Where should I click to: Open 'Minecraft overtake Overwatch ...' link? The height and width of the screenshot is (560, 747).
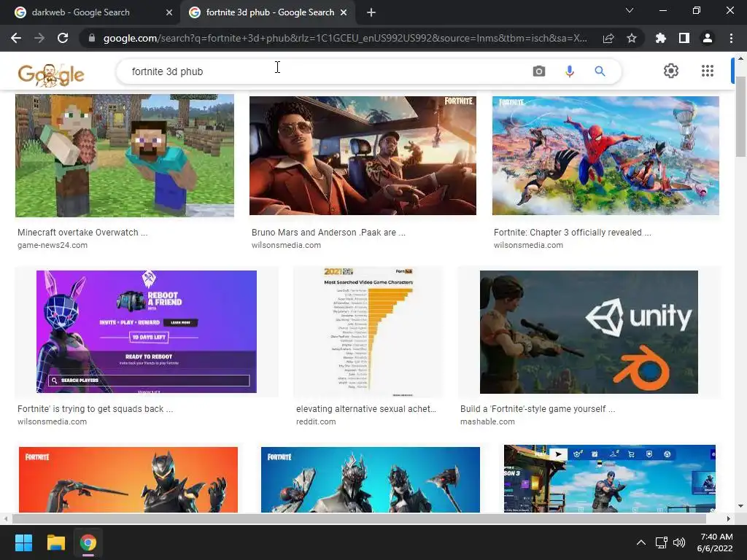(x=82, y=233)
